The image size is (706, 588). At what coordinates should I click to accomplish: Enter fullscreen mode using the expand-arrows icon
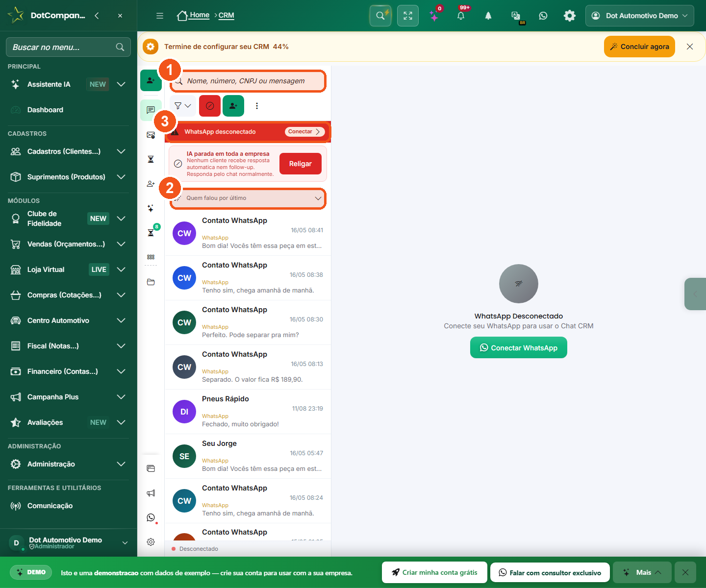(408, 16)
